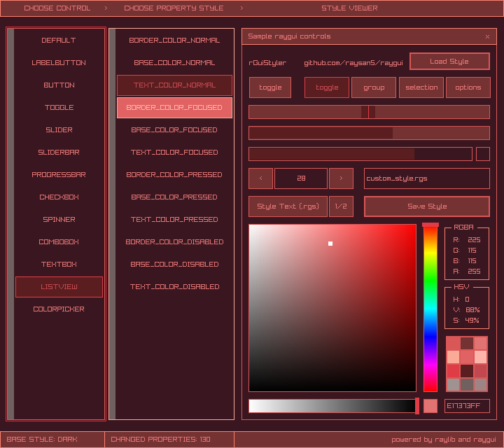Click the hex color value field E17373FF
The width and height of the screenshot is (504, 448).
(x=467, y=406)
